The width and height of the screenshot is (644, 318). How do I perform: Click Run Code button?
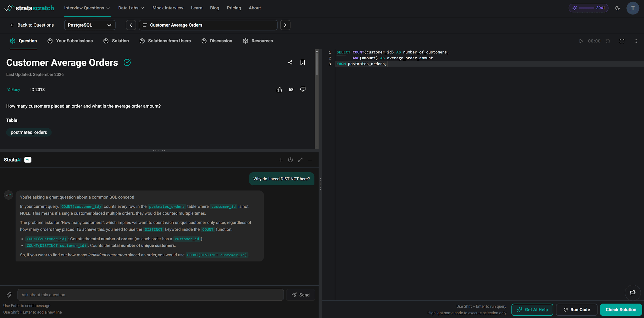pyautogui.click(x=577, y=310)
